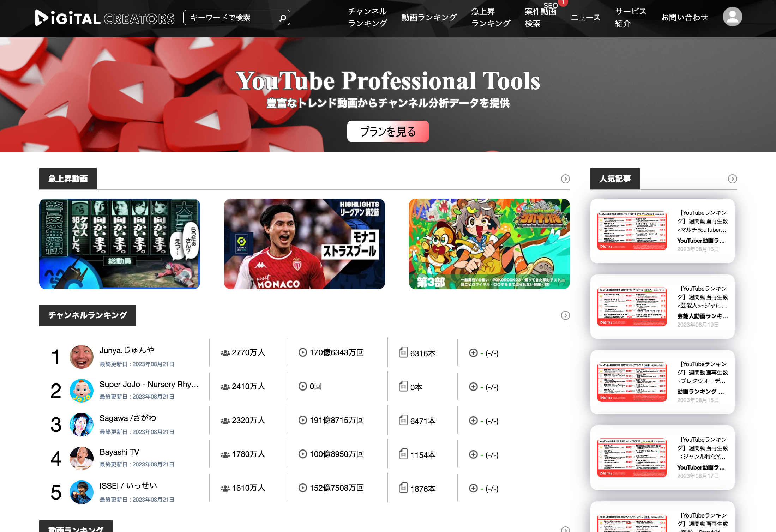
Task: Click the plus icon in the Junya.じゅんや row
Action: point(473,353)
